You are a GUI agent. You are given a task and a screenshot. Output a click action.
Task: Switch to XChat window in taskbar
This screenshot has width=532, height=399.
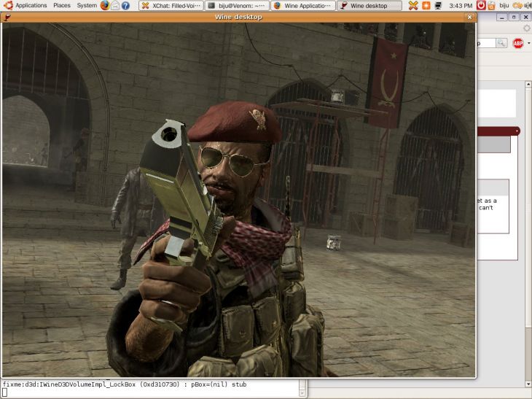pyautogui.click(x=170, y=5)
